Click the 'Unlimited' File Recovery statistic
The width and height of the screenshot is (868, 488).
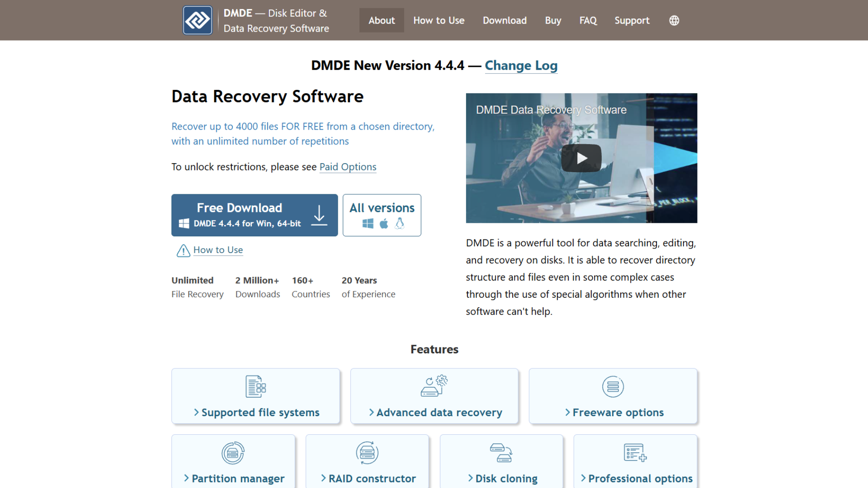193,281
